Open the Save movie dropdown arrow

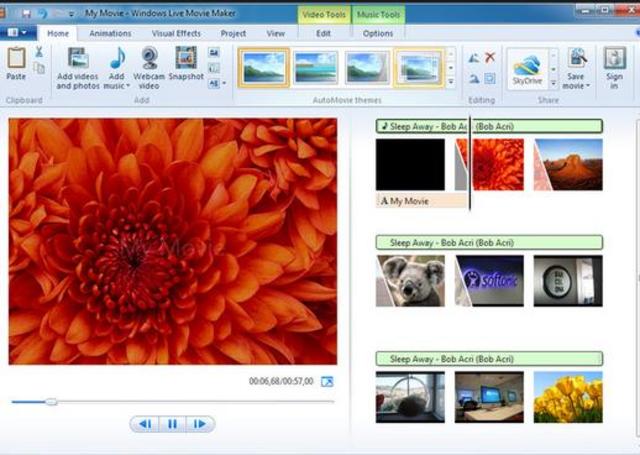click(588, 86)
